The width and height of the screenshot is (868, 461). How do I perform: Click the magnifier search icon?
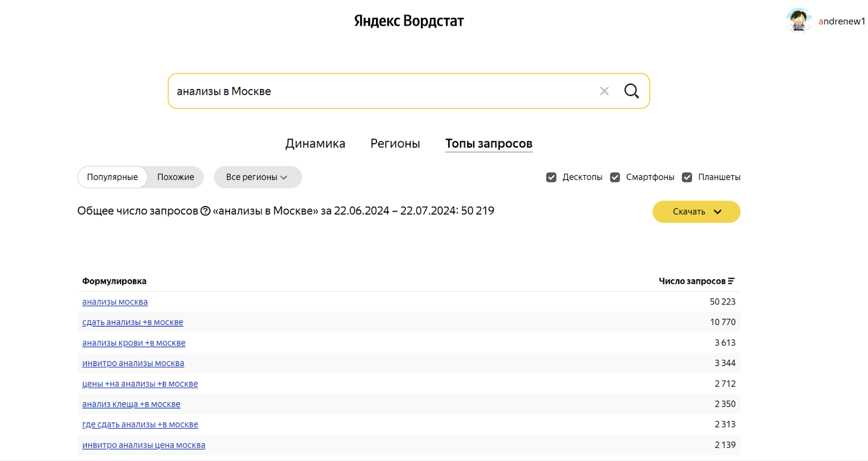(631, 91)
